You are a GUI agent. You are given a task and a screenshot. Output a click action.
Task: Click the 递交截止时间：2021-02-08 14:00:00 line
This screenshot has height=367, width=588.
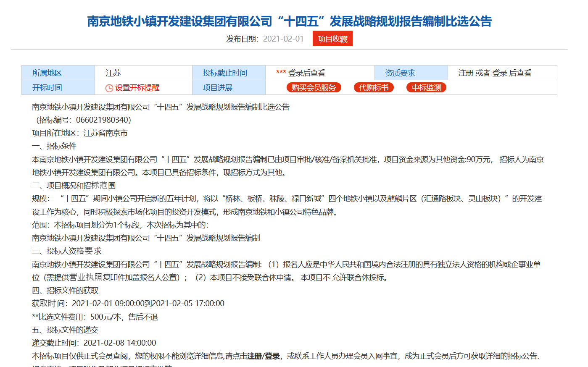pyautogui.click(x=94, y=343)
